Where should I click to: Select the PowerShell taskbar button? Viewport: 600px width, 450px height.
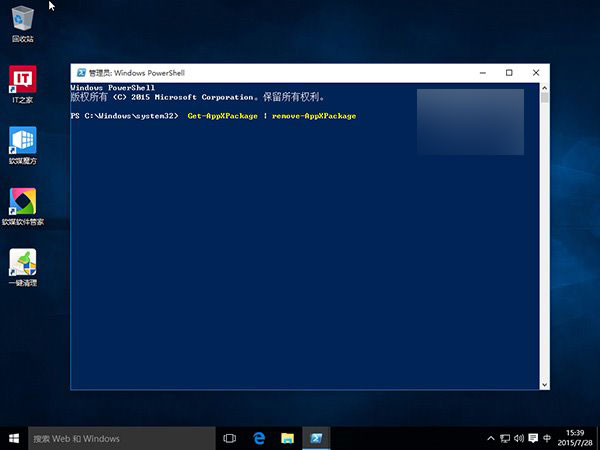(x=316, y=438)
